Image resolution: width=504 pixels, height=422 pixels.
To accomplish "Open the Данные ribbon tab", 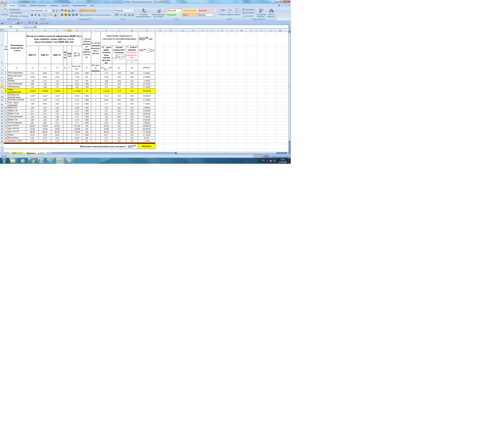I will (x=65, y=5).
